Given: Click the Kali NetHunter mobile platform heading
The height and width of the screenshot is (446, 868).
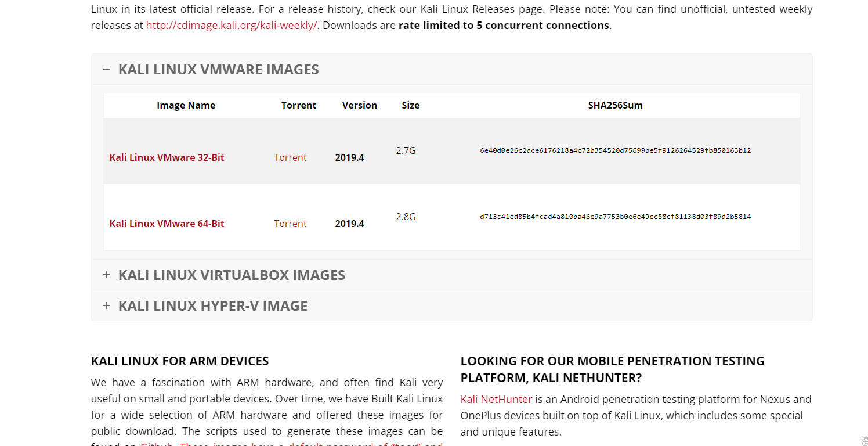Looking at the screenshot, I should [x=613, y=369].
